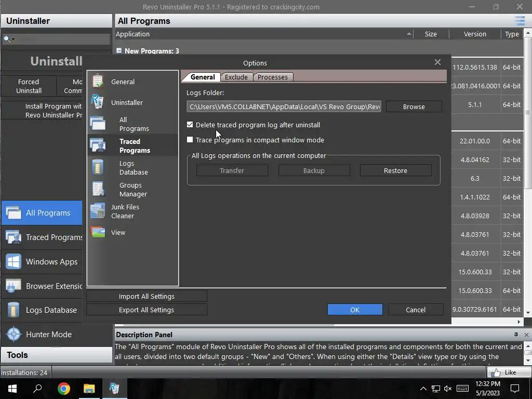Open taskbar search
532x399 pixels.
37,389
